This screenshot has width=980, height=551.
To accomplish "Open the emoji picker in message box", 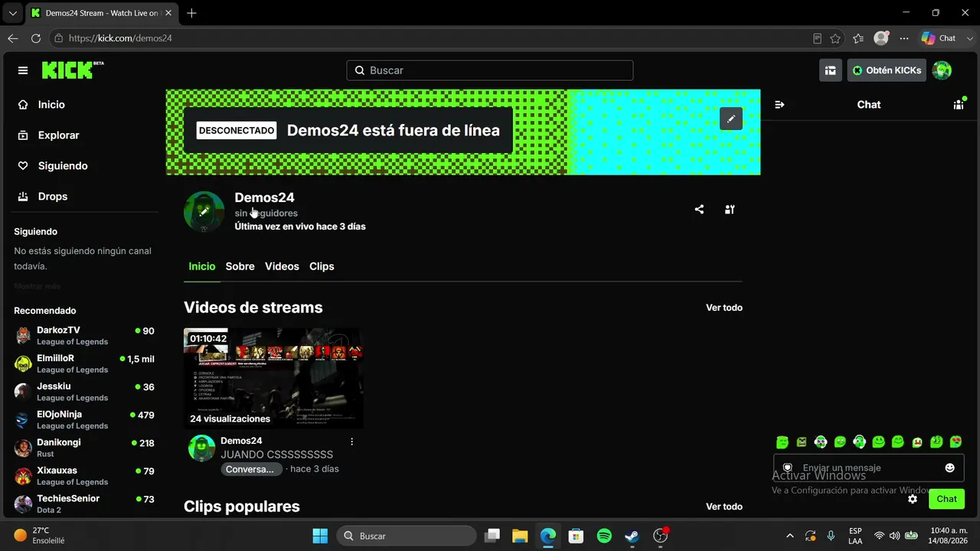I will click(x=950, y=468).
